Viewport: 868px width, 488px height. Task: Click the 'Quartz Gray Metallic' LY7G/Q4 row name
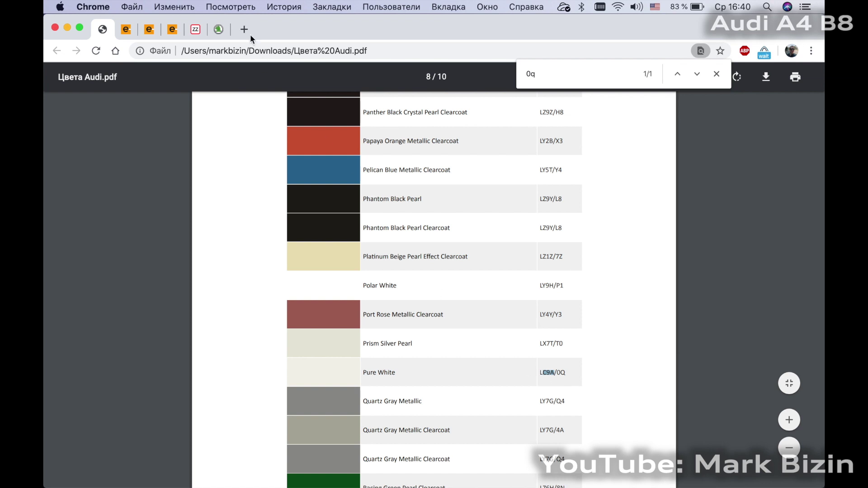pyautogui.click(x=392, y=401)
